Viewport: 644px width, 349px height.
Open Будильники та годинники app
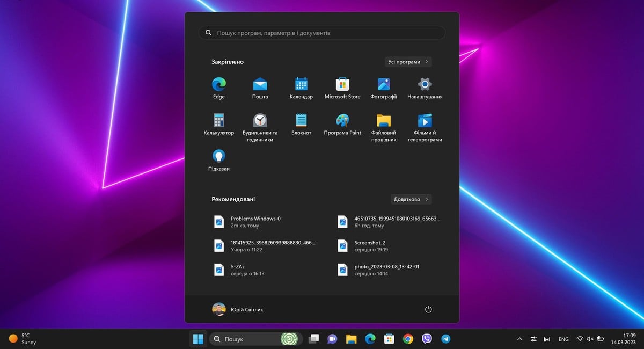[260, 127]
